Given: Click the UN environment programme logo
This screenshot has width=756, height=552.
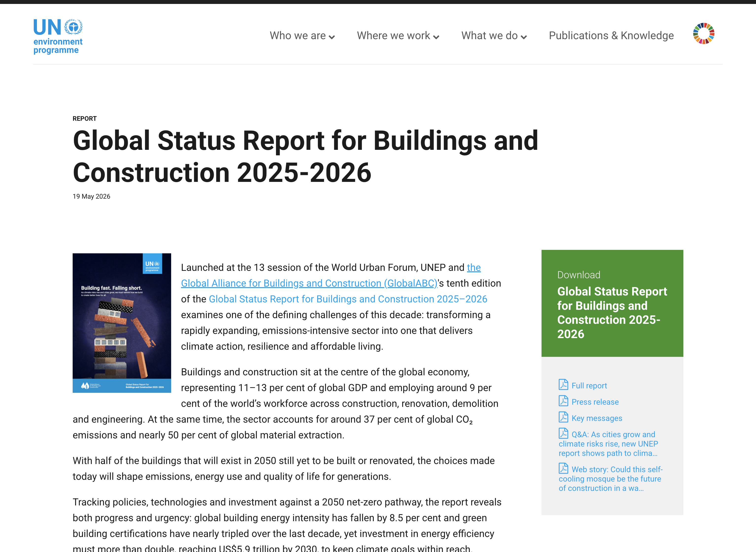Looking at the screenshot, I should pyautogui.click(x=58, y=36).
